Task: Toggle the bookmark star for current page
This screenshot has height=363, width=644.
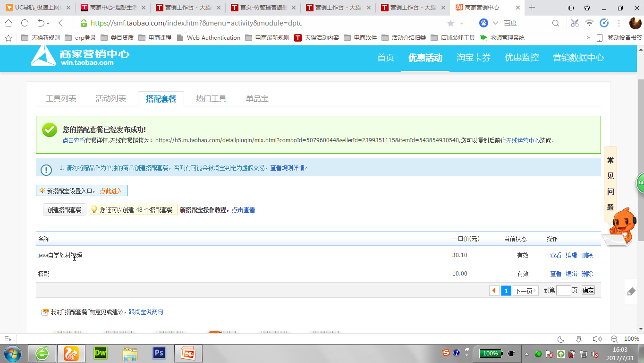Action: point(450,22)
